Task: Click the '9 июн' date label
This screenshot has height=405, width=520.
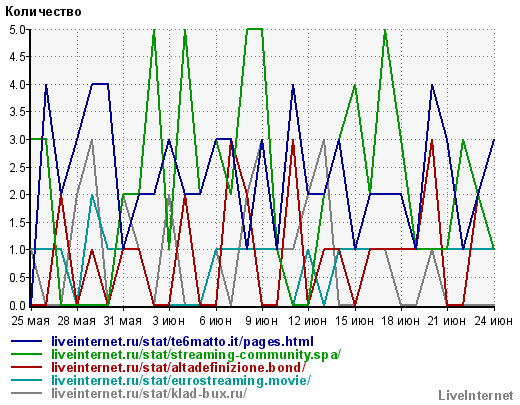Action: [x=262, y=321]
